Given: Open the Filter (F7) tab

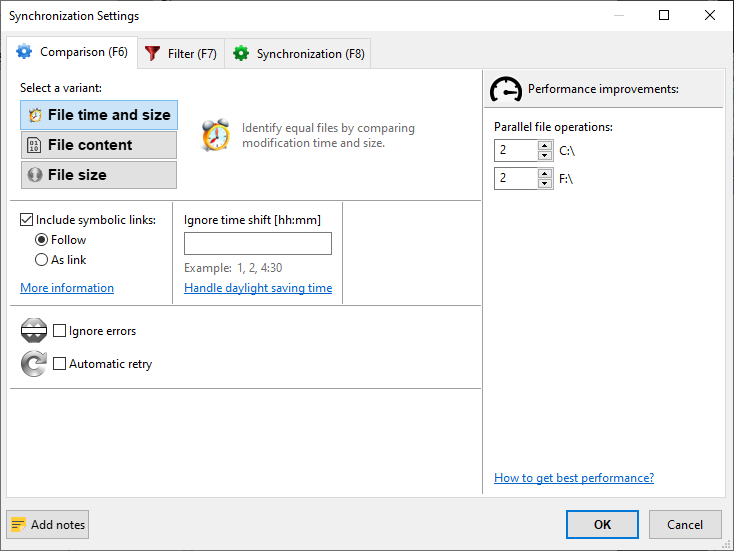Looking at the screenshot, I should point(180,54).
